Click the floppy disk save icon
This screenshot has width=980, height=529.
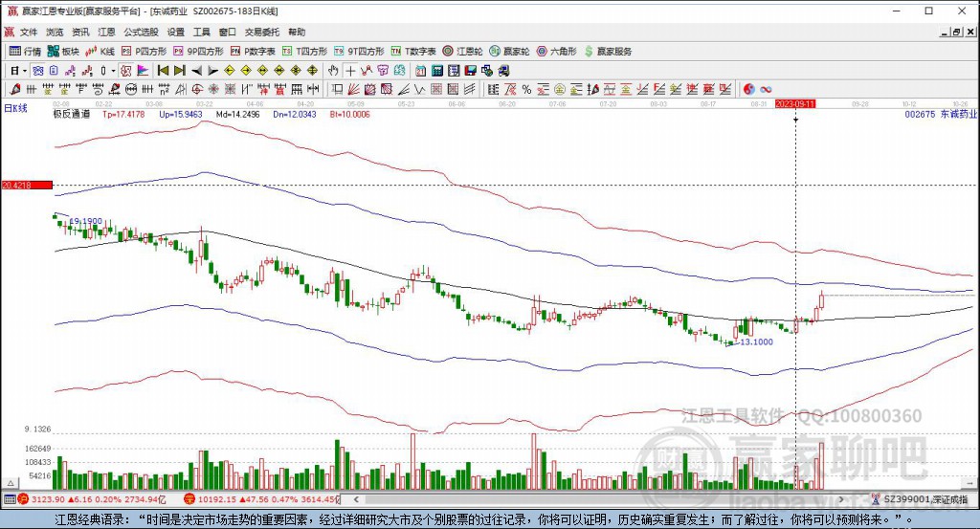click(471, 71)
